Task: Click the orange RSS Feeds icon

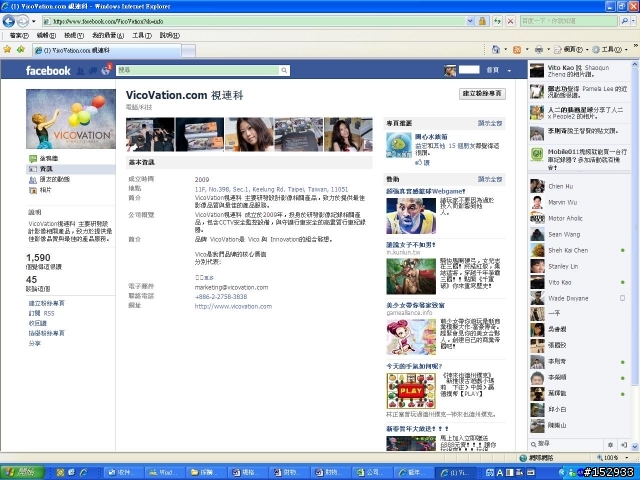Action: [x=517, y=50]
